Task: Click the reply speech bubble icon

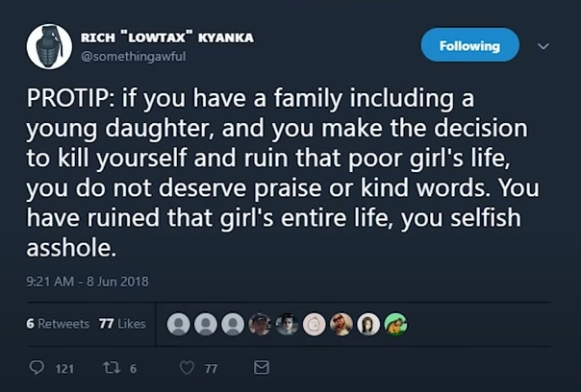Action: (x=37, y=368)
